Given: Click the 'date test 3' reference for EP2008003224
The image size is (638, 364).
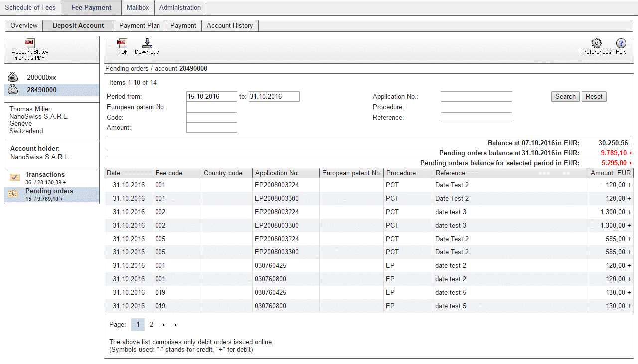Looking at the screenshot, I should coord(451,212).
